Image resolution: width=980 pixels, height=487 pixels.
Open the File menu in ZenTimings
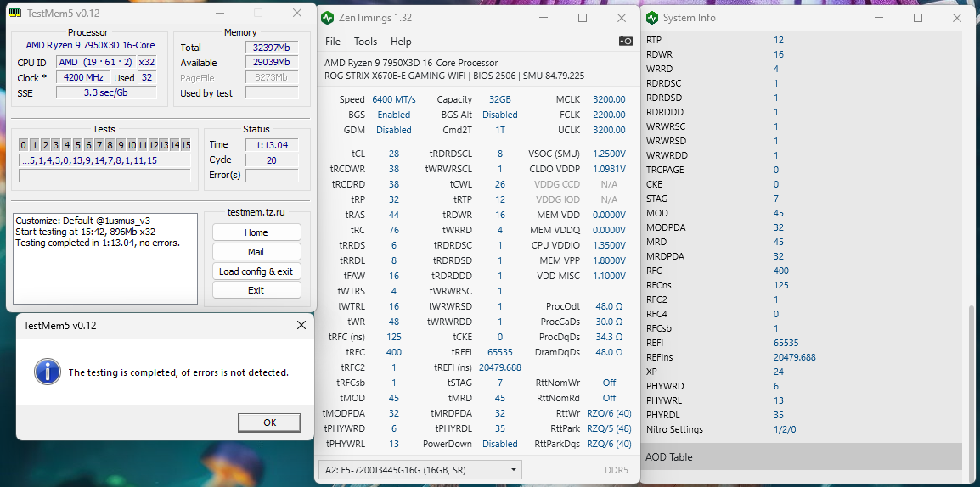point(333,42)
